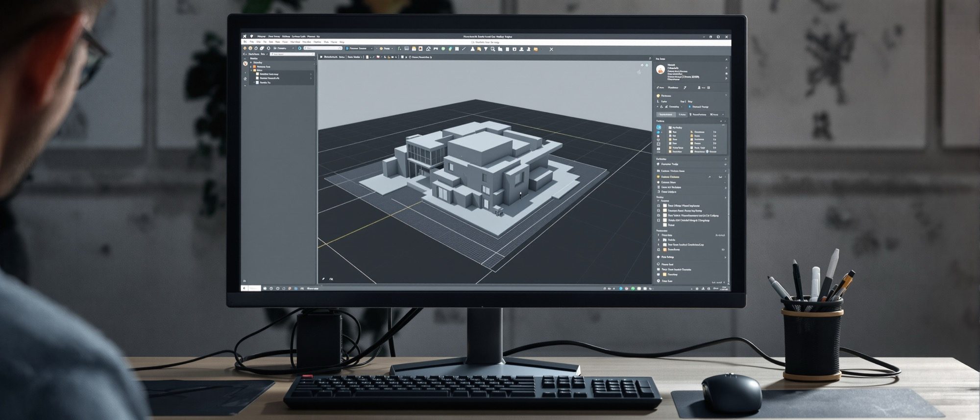980x420 pixels.
Task: Open the Windows Start button on the taskbar
Action: (245, 288)
